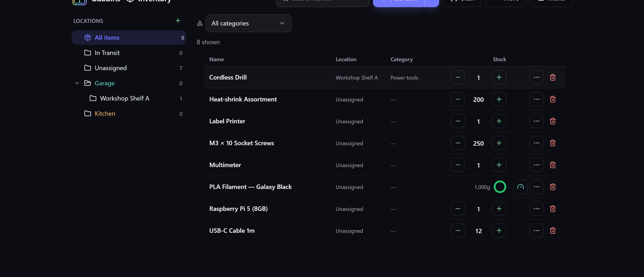Open more options for Multimeter

click(x=536, y=165)
